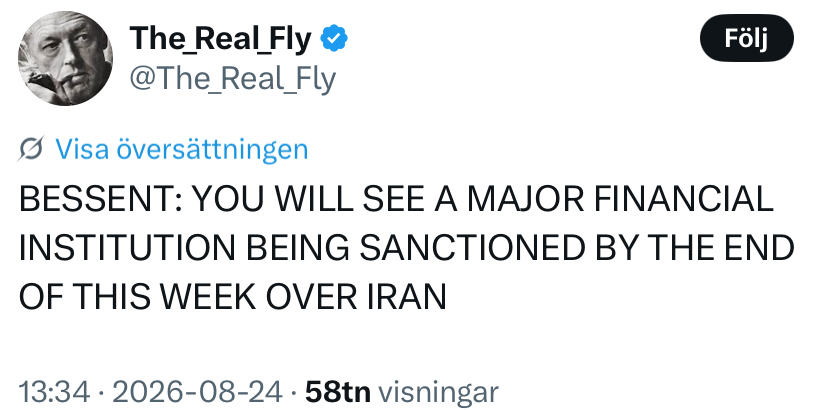This screenshot has width=828, height=410.
Task: Click the 2026-08-24 post date
Action: (197, 392)
